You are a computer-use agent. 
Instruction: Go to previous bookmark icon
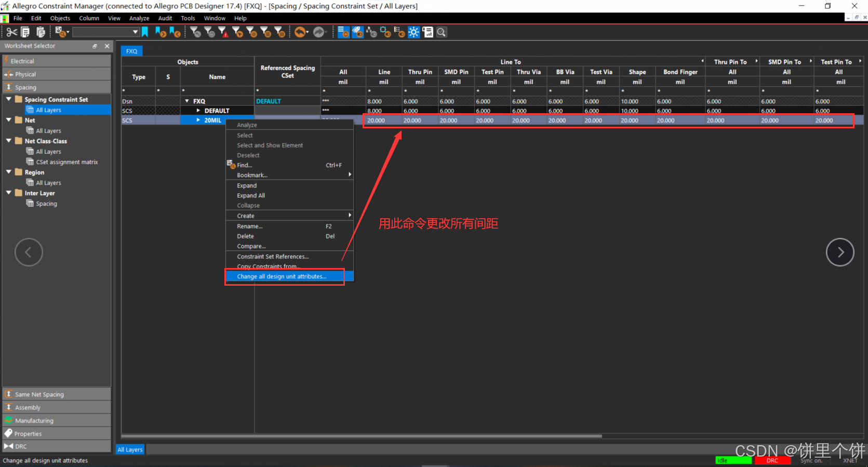point(175,32)
